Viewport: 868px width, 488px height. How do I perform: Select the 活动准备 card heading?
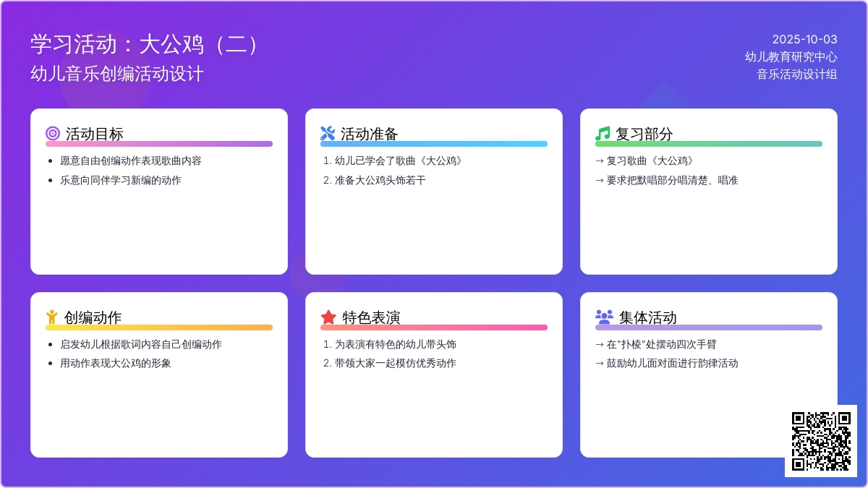tap(370, 134)
